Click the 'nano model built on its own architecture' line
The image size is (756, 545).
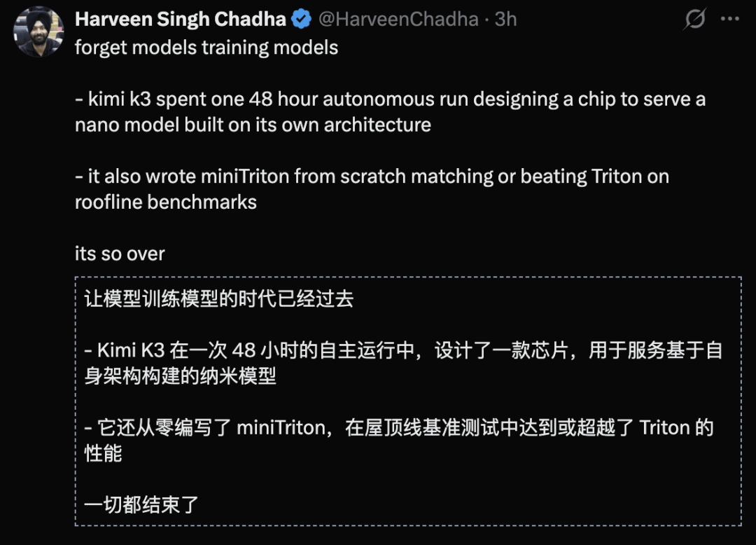pyautogui.click(x=253, y=125)
